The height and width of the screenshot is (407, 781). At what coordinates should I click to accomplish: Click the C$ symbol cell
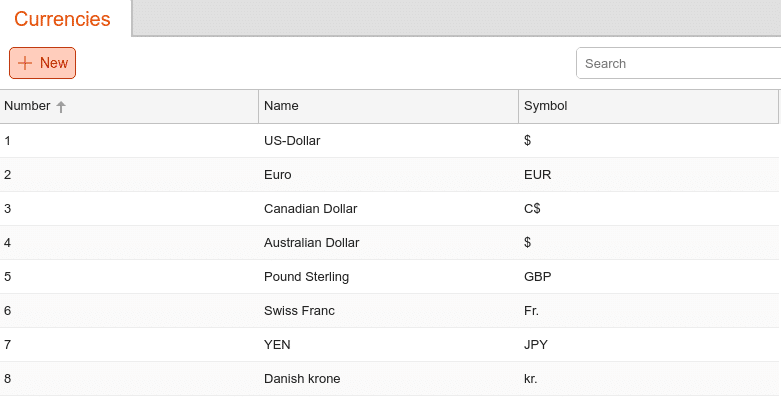click(648, 209)
